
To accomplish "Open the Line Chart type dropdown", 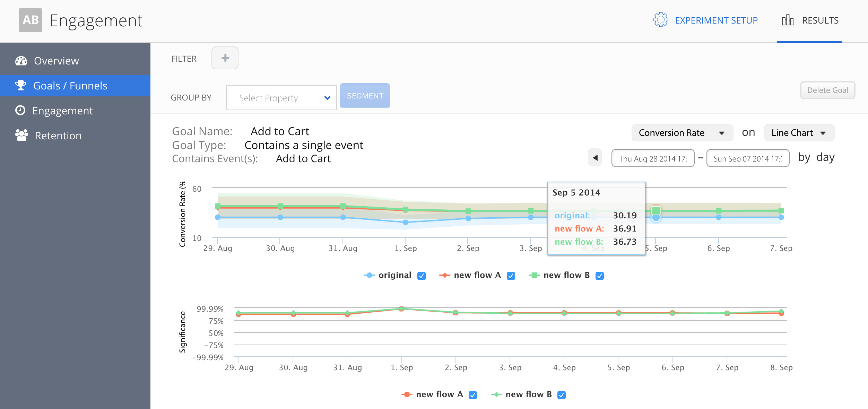I will (x=799, y=133).
